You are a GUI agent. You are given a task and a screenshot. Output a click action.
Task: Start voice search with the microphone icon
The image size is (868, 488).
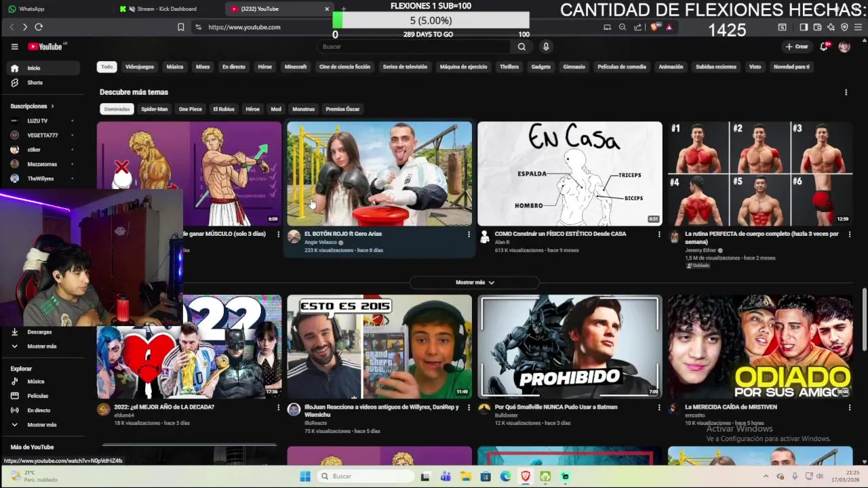click(546, 47)
